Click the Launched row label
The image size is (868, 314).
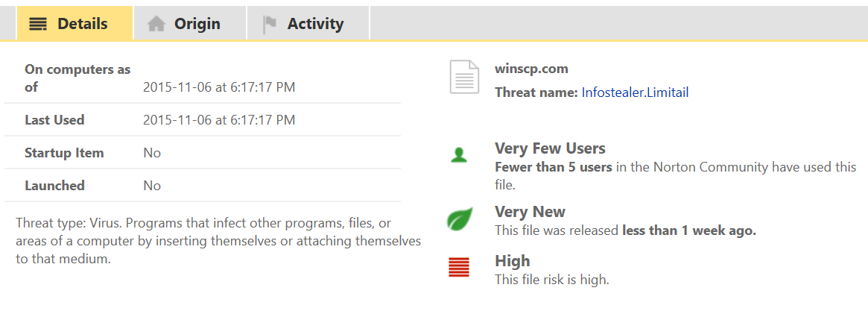pyautogui.click(x=54, y=186)
